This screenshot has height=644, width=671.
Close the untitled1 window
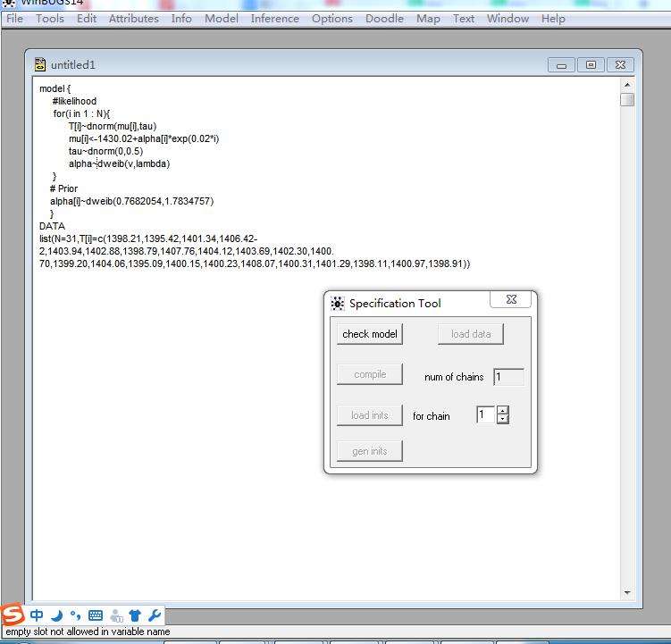[x=620, y=65]
